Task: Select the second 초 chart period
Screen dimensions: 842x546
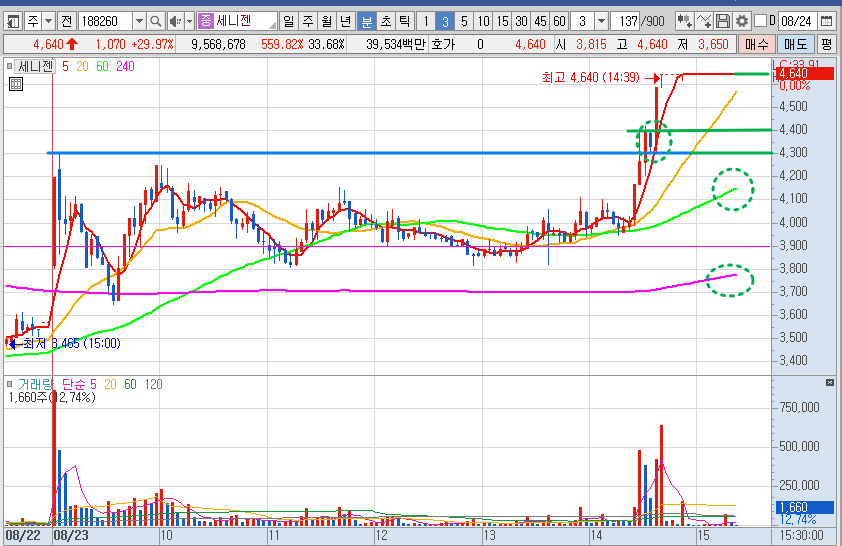Action: point(386,21)
